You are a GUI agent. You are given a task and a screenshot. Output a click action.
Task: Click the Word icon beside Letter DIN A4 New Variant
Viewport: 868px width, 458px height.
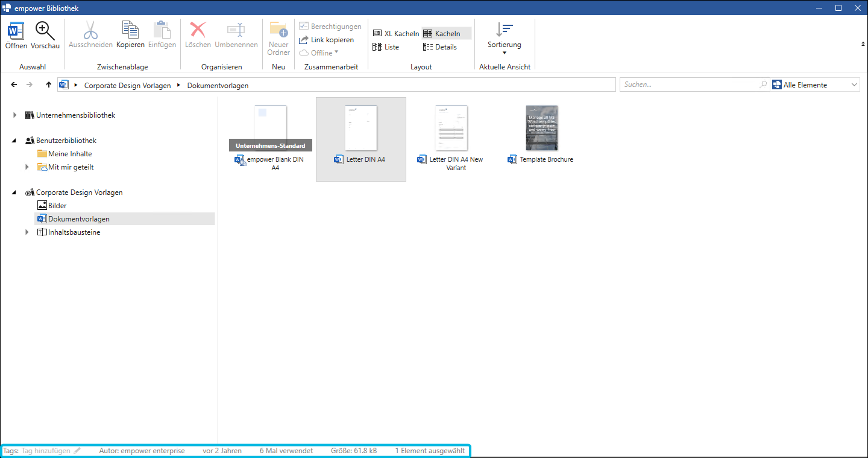pos(422,160)
